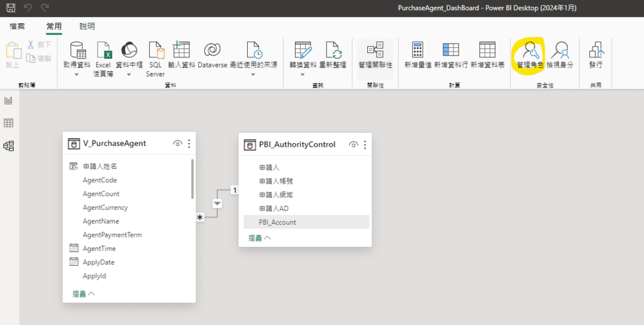Click the relationship filter direction arrow

[217, 203]
